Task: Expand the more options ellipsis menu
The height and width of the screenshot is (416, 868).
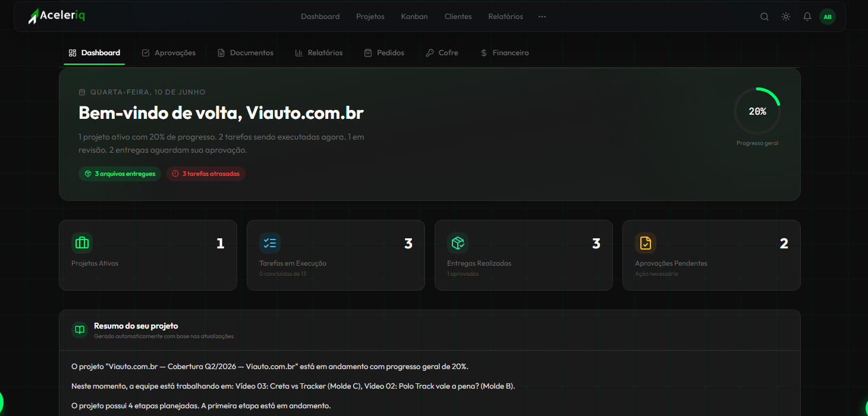Action: tap(542, 17)
